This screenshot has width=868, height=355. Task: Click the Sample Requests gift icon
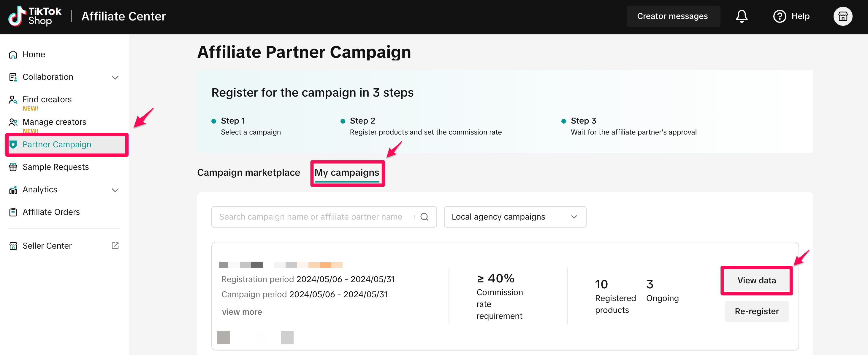click(13, 167)
